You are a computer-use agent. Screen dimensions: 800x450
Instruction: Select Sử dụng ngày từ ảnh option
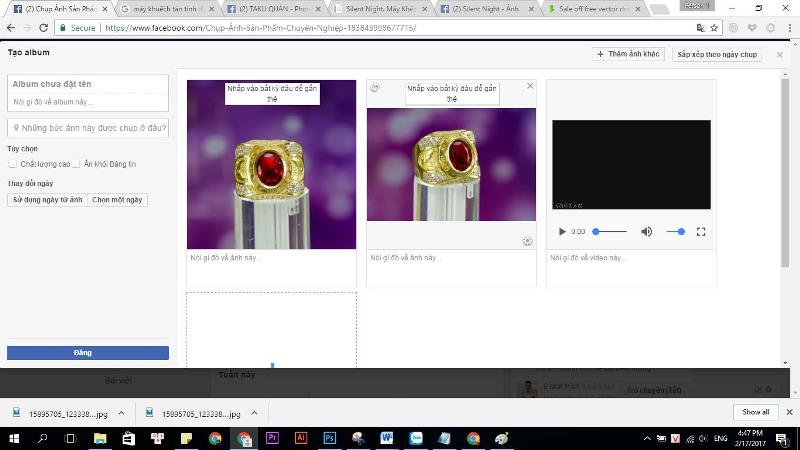point(47,200)
